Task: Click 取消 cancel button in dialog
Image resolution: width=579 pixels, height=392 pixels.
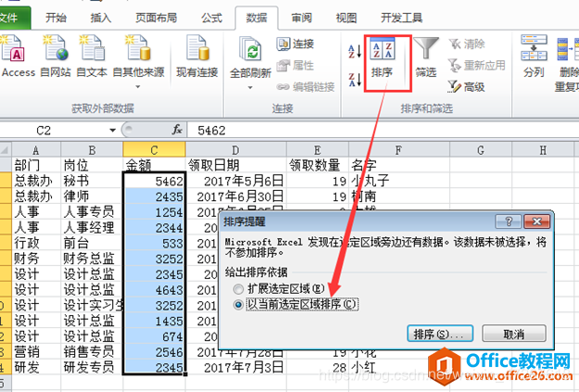Action: (x=513, y=334)
